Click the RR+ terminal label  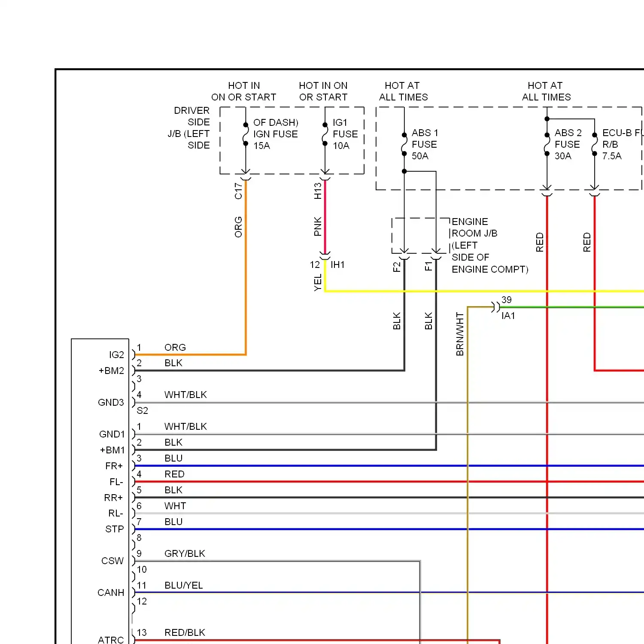click(113, 498)
